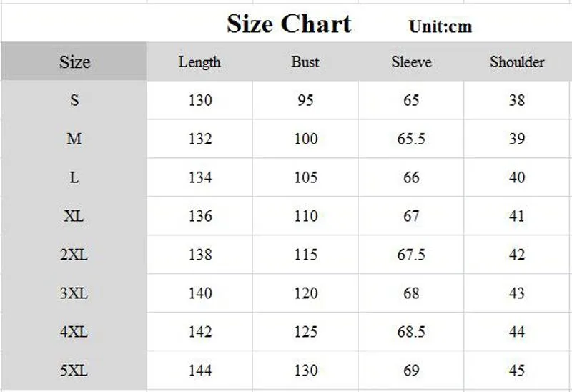Click the shoulder cell showing 45
This screenshot has width=572, height=392.
[x=516, y=370]
